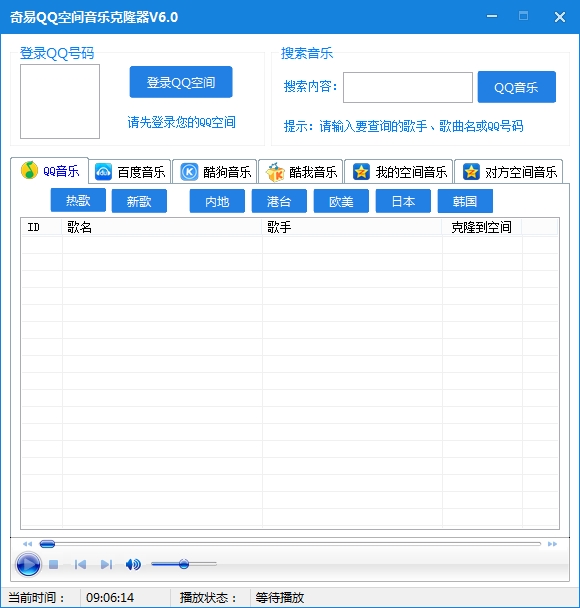Stop playback with the square stop icon
This screenshot has width=580, height=608.
tap(54, 565)
